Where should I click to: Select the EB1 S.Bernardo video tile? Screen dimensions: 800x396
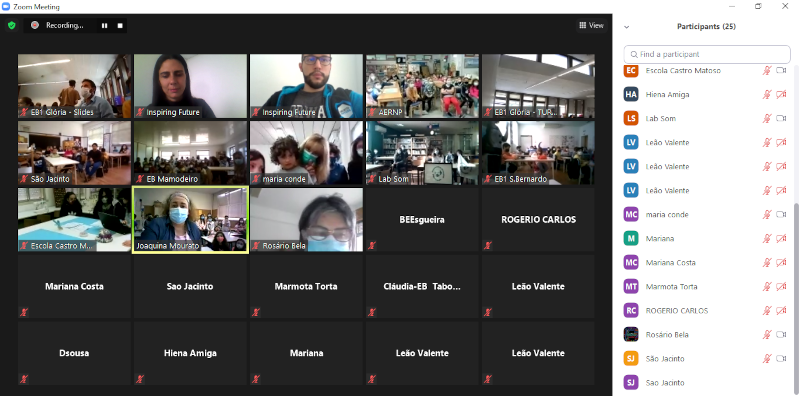coord(538,153)
